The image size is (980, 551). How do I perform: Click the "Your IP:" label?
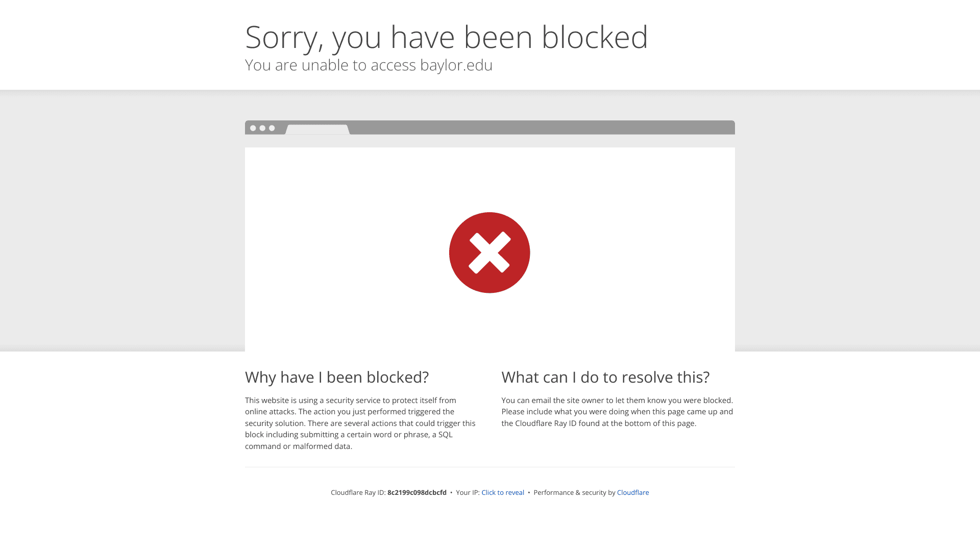coord(468,492)
